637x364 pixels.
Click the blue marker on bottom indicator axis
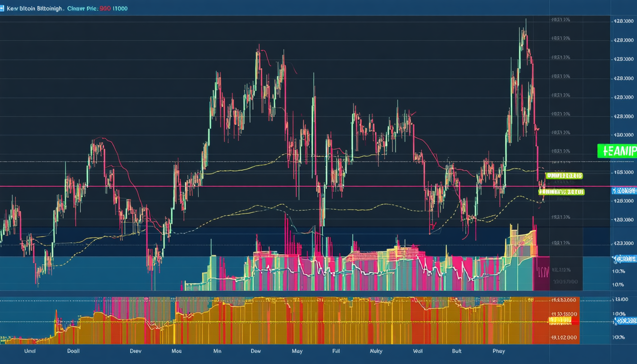click(625, 321)
